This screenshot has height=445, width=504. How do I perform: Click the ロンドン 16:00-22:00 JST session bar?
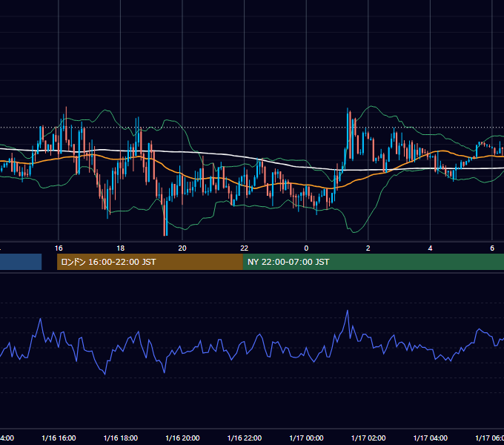tap(150, 262)
